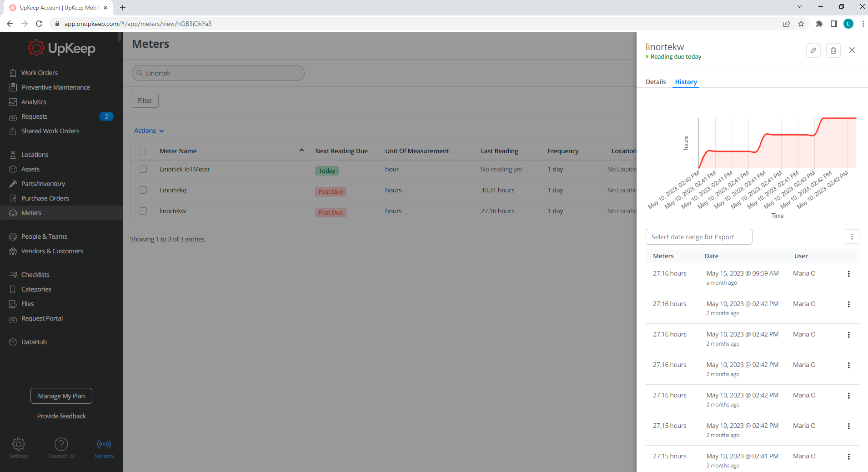Open browser extensions puzzle icon
Image resolution: width=868 pixels, height=472 pixels.
(819, 24)
